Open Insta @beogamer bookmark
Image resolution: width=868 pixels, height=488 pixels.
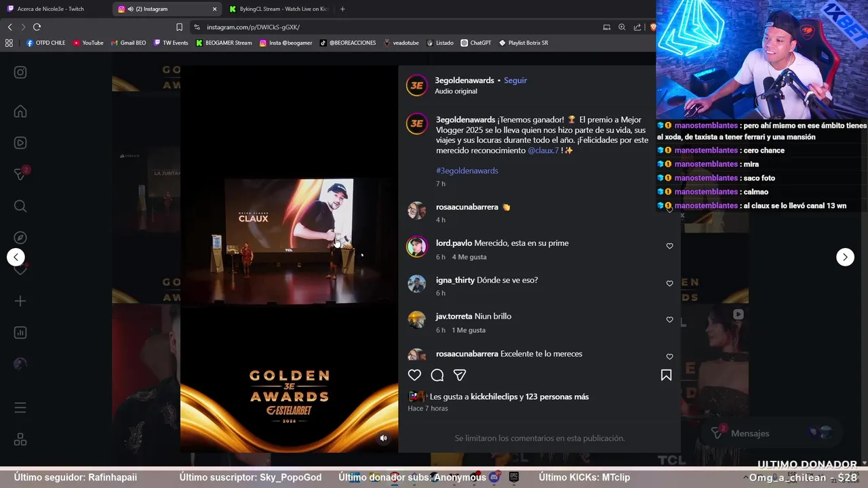point(285,43)
